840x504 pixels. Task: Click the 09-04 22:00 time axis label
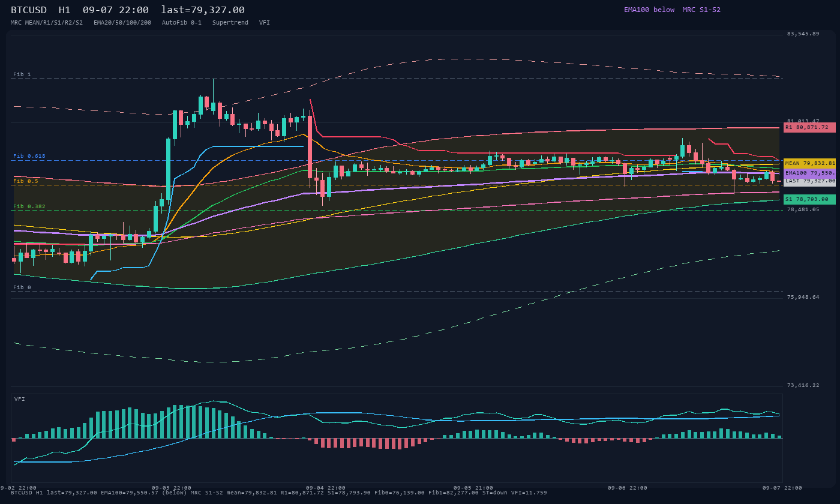[326, 488]
